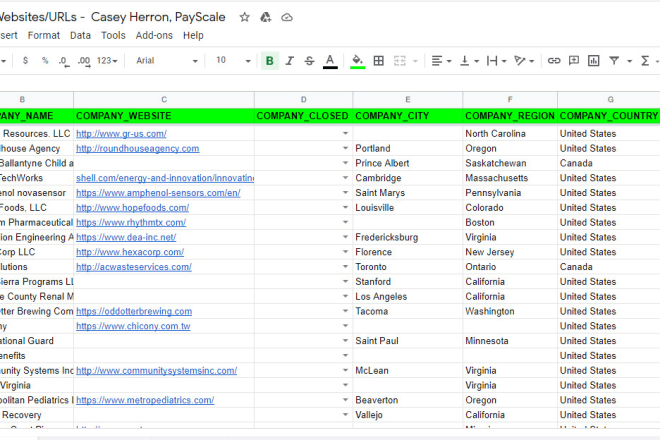Select the Prince Albert cell
The height and width of the screenshot is (440, 660).
[x=407, y=163]
